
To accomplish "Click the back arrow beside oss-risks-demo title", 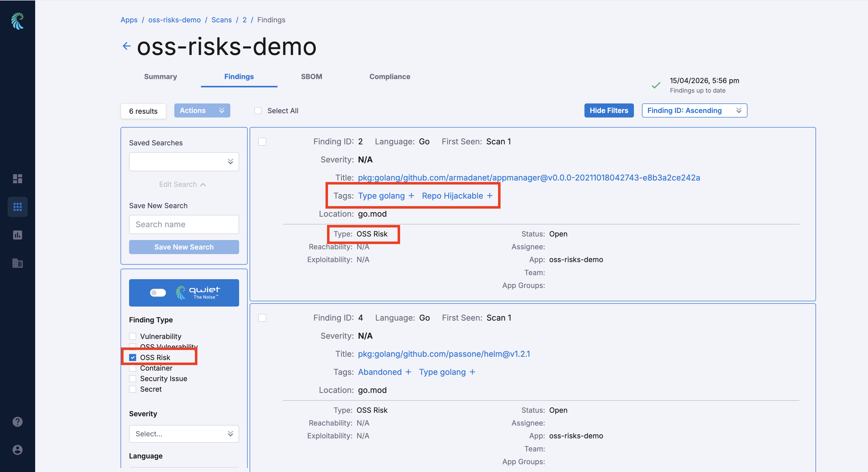I will coord(126,46).
